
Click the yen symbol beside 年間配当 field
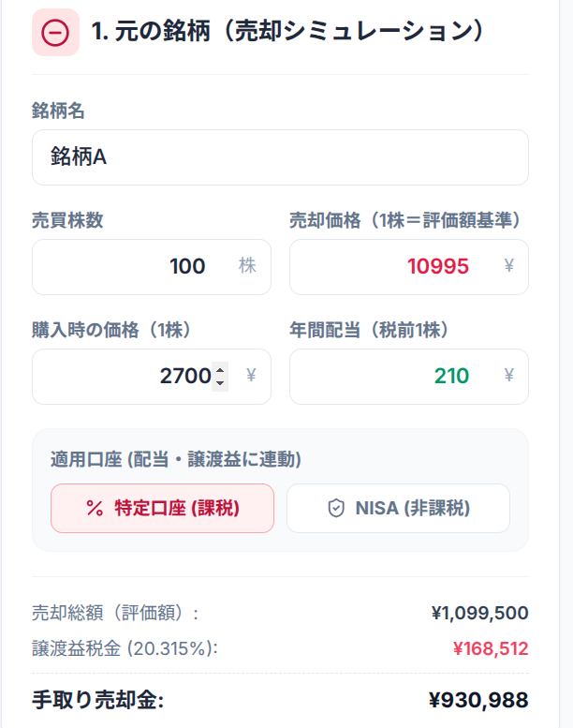click(509, 376)
